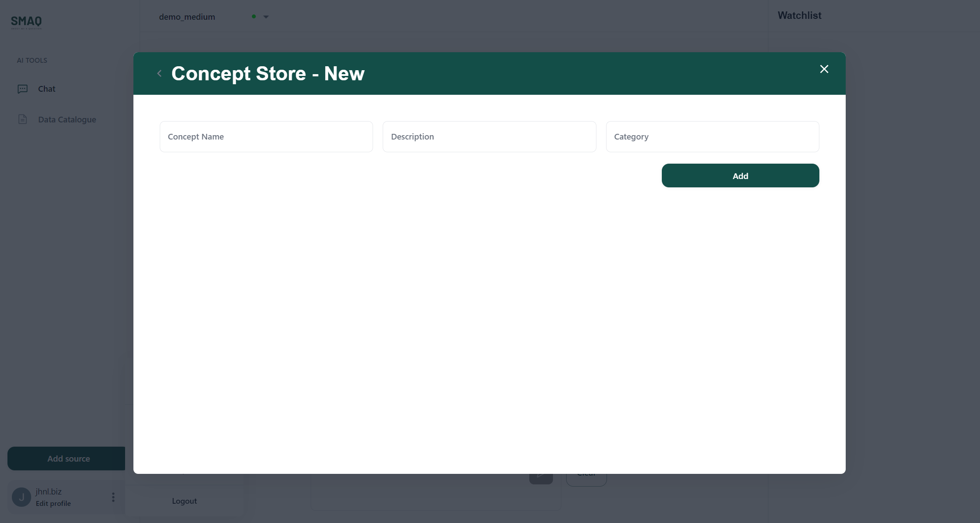Open Data Catalogue from sidebar
The height and width of the screenshot is (523, 980).
(x=67, y=119)
